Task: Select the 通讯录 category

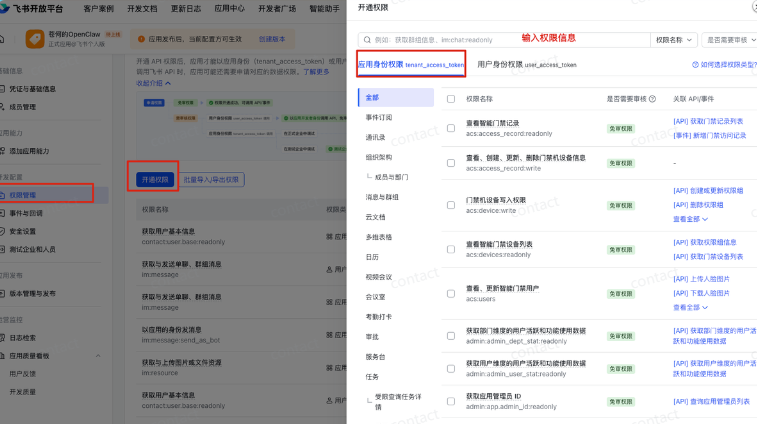Action: pyautogui.click(x=376, y=137)
